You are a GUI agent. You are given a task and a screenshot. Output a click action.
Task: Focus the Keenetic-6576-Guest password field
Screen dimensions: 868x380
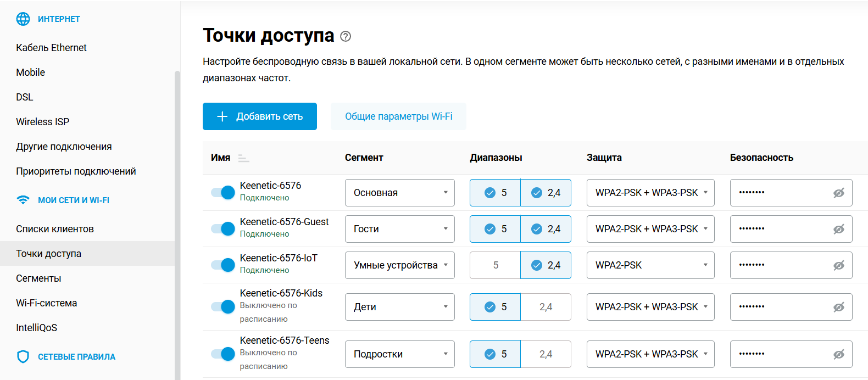click(x=791, y=229)
